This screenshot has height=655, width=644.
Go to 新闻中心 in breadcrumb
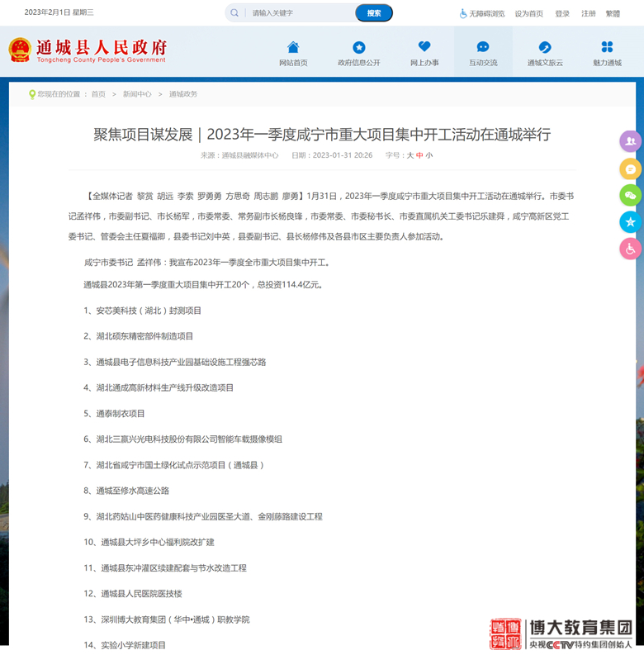click(x=137, y=94)
